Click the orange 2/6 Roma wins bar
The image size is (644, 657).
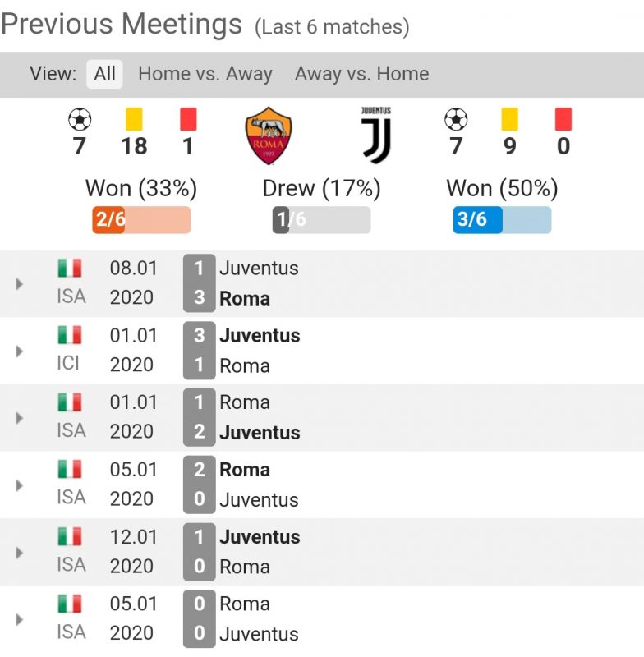(x=141, y=220)
